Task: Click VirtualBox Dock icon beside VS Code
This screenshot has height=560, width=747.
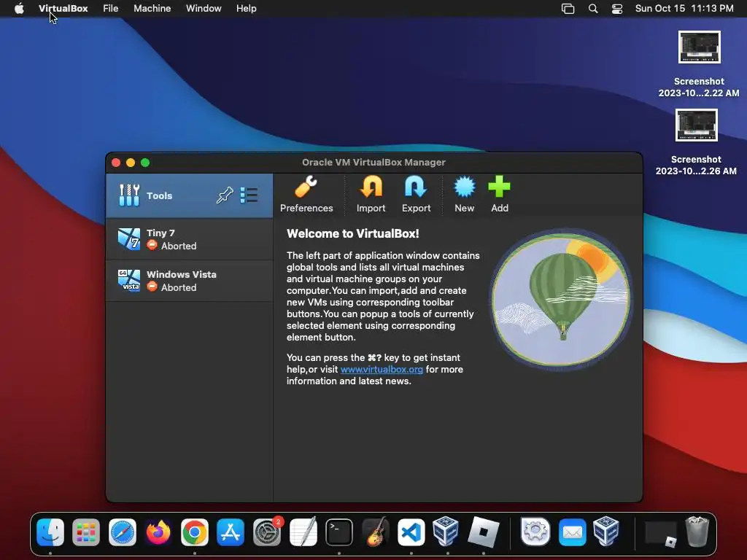Action: coord(446,531)
